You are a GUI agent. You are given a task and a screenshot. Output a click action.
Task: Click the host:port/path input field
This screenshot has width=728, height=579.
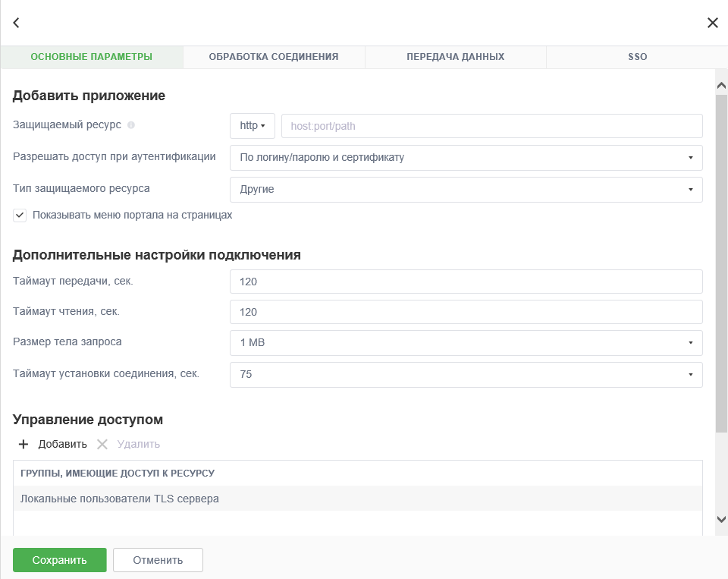491,126
